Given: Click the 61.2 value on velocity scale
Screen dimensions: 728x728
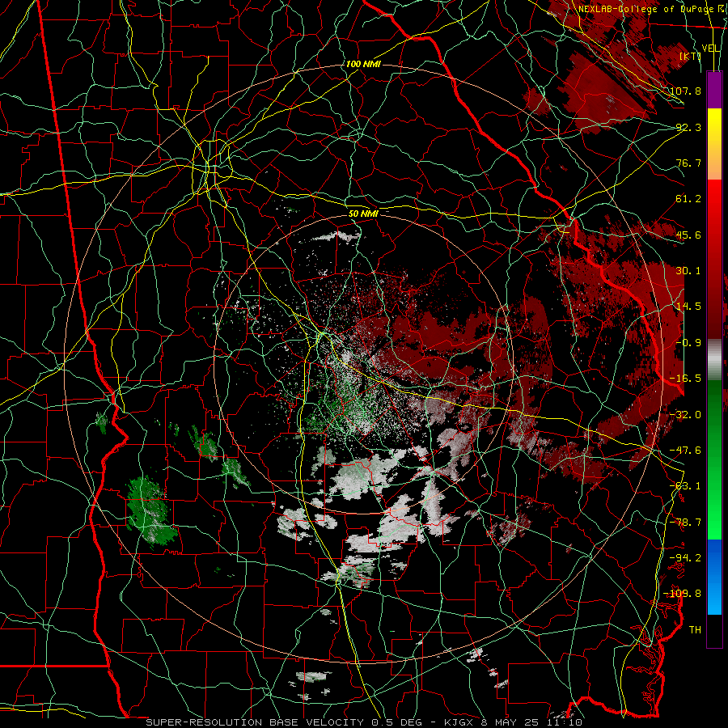Looking at the screenshot, I should pyautogui.click(x=688, y=199).
